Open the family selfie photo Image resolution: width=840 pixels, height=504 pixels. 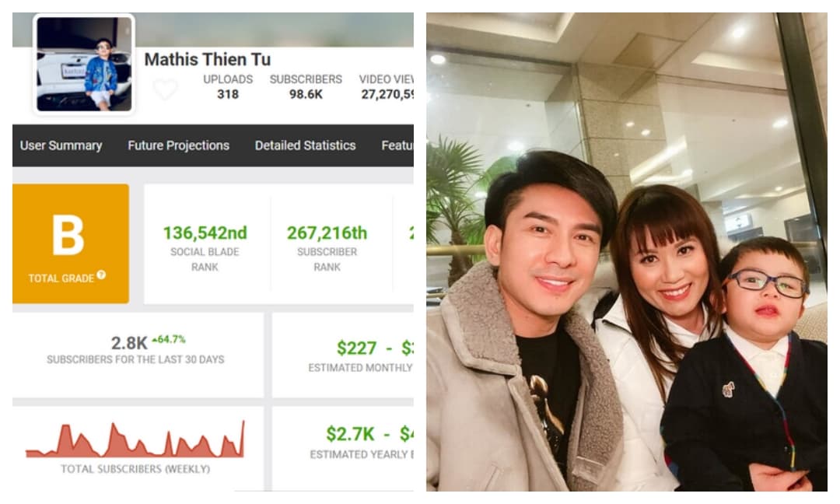627,252
